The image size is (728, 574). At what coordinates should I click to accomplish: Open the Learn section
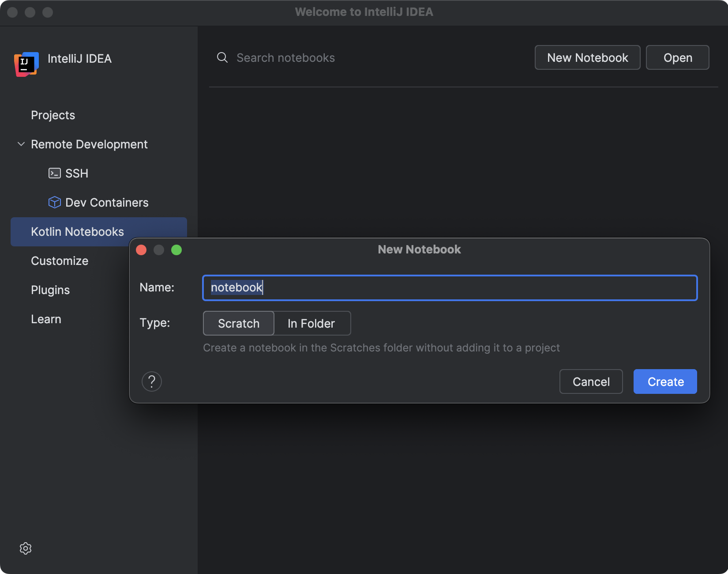[46, 319]
